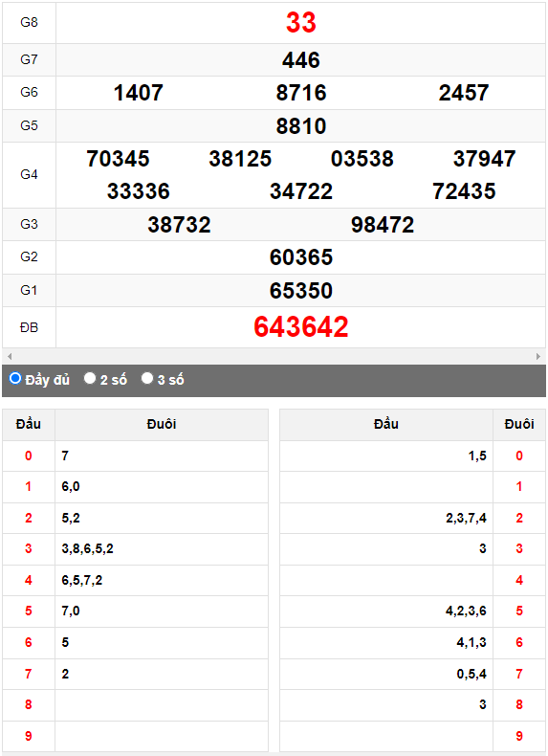Click red head digit 3 in left table

click(29, 548)
